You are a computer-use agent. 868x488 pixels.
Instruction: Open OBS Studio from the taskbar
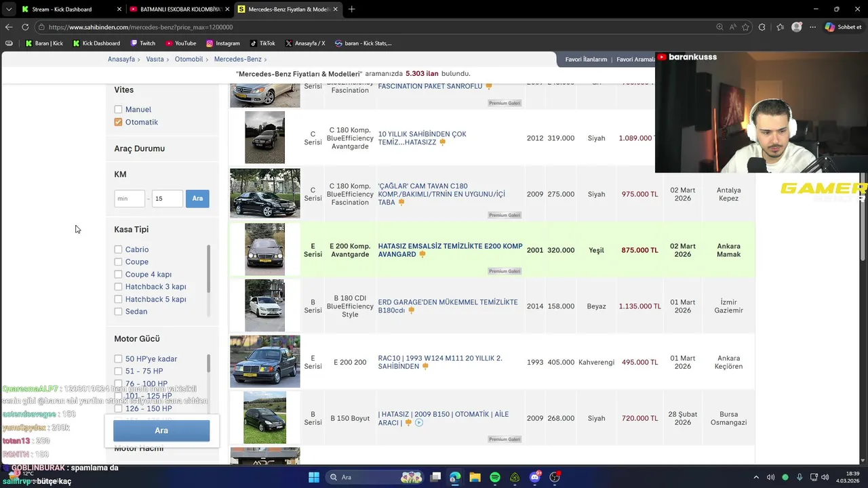click(x=555, y=477)
